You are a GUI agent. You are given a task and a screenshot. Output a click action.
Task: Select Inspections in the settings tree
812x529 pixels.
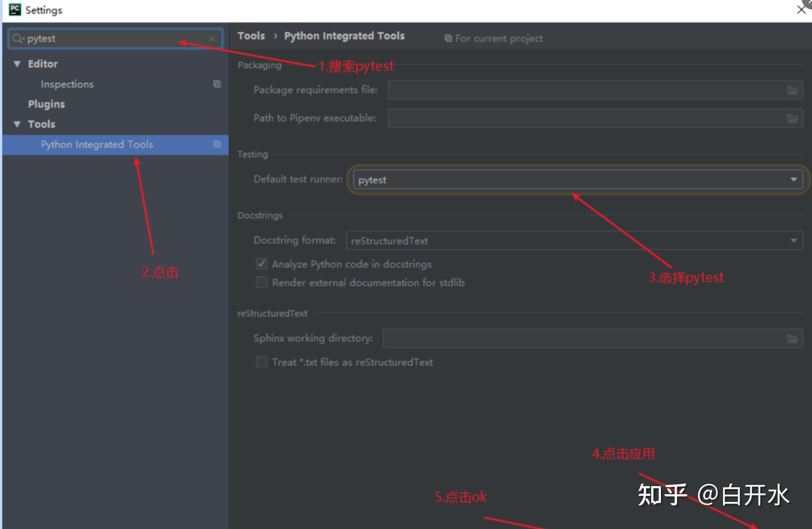point(67,84)
